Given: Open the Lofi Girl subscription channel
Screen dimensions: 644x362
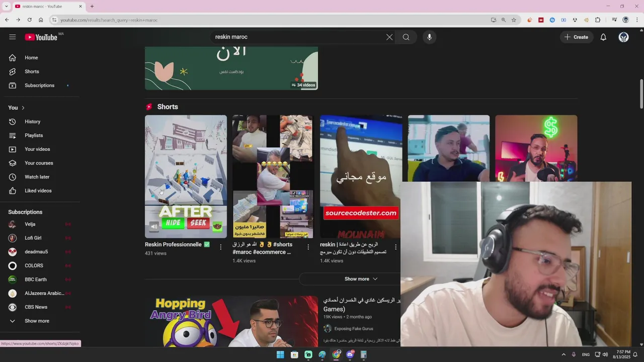Looking at the screenshot, I should 40,238.
